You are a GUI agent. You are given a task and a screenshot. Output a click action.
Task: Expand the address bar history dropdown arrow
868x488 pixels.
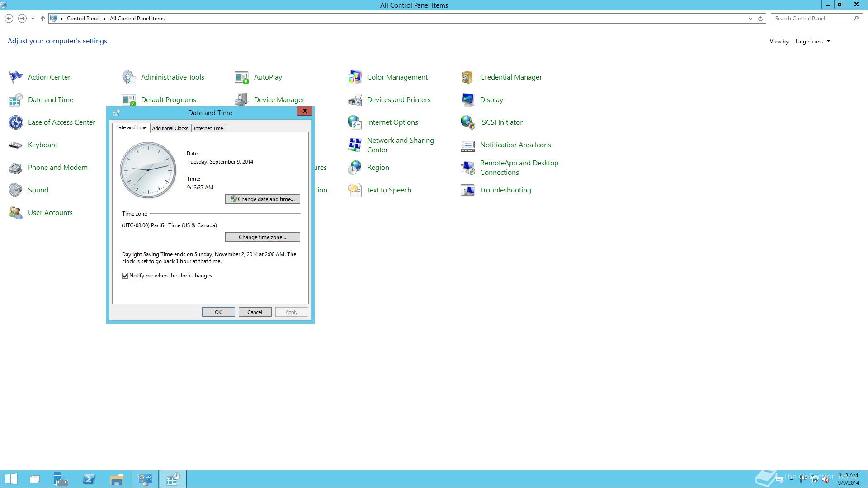(750, 19)
